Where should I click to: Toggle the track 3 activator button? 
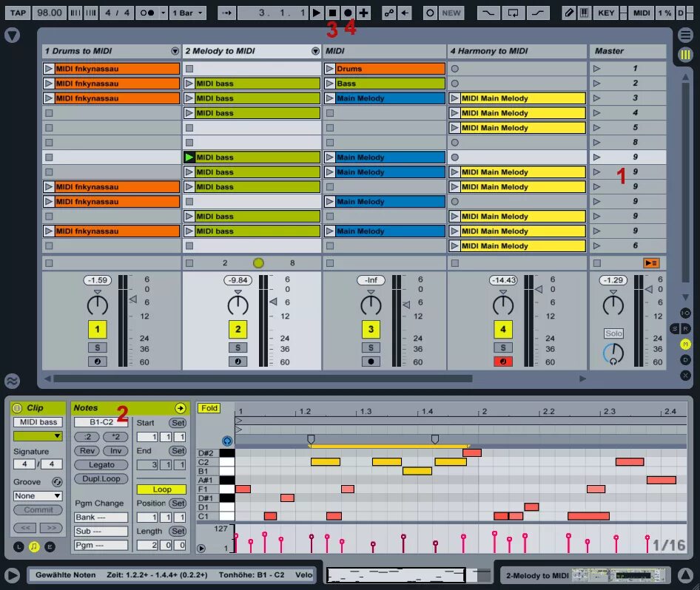[371, 330]
